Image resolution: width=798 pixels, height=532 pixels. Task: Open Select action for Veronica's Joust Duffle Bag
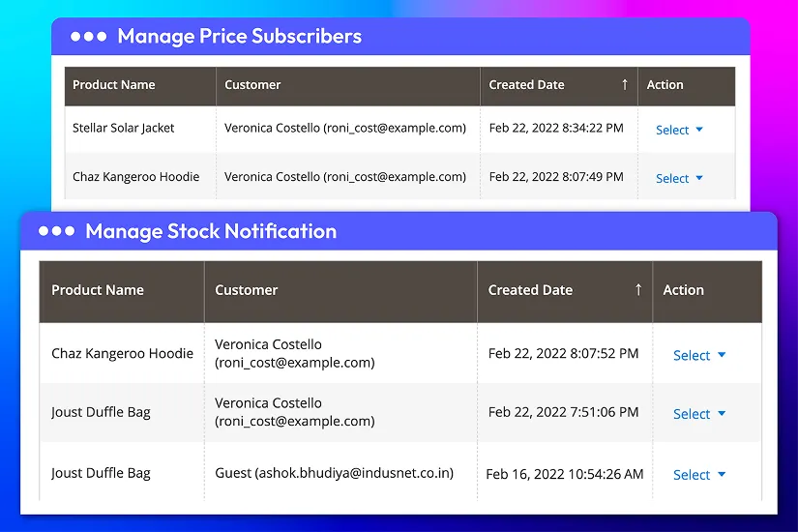tap(698, 413)
